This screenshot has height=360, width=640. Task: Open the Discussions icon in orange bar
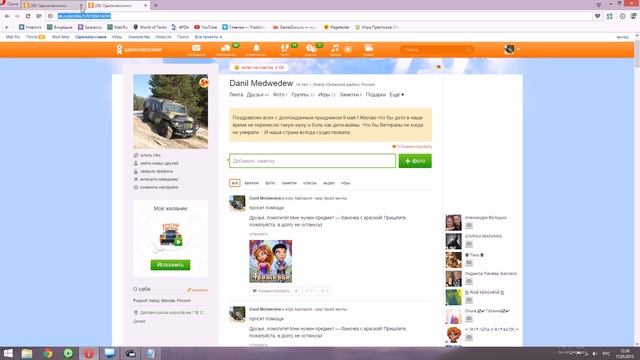click(x=226, y=48)
